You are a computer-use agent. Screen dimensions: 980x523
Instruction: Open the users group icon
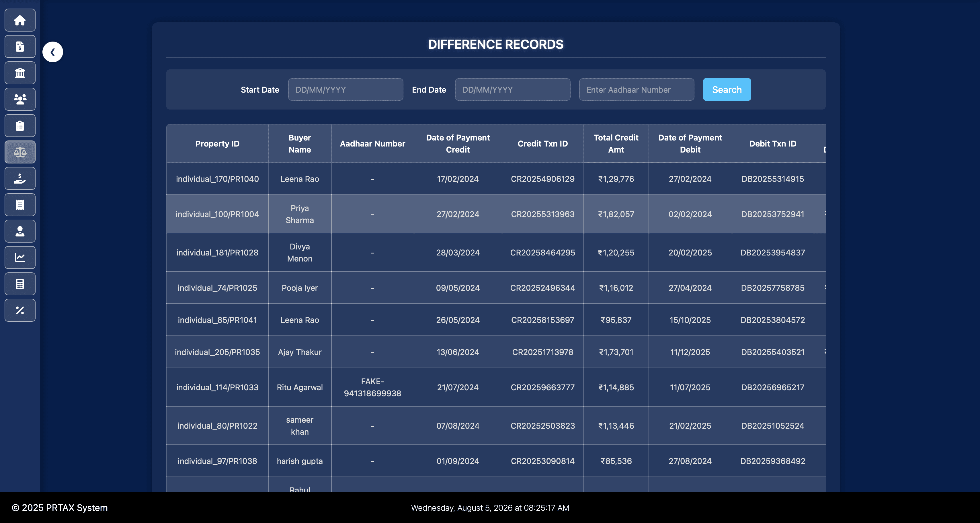tap(20, 99)
